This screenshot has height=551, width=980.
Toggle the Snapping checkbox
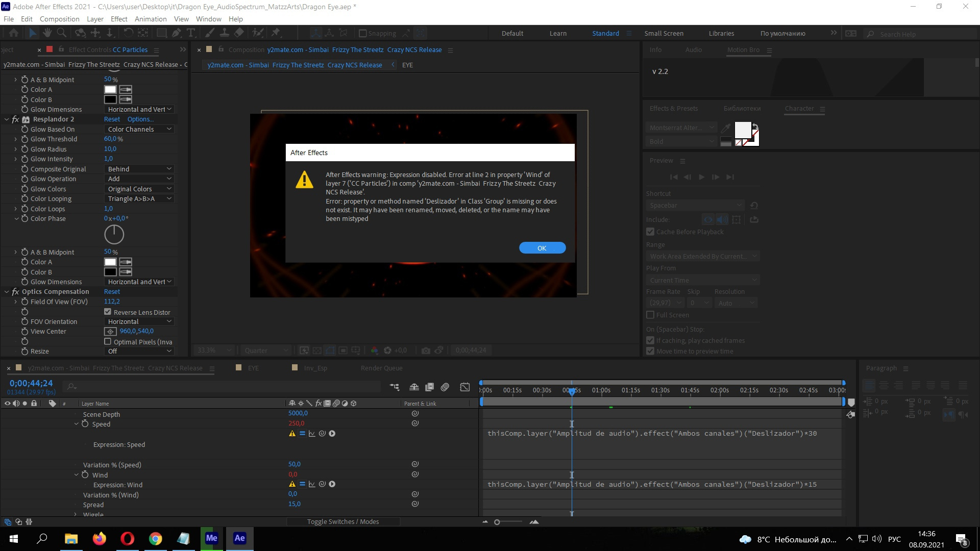pyautogui.click(x=363, y=33)
